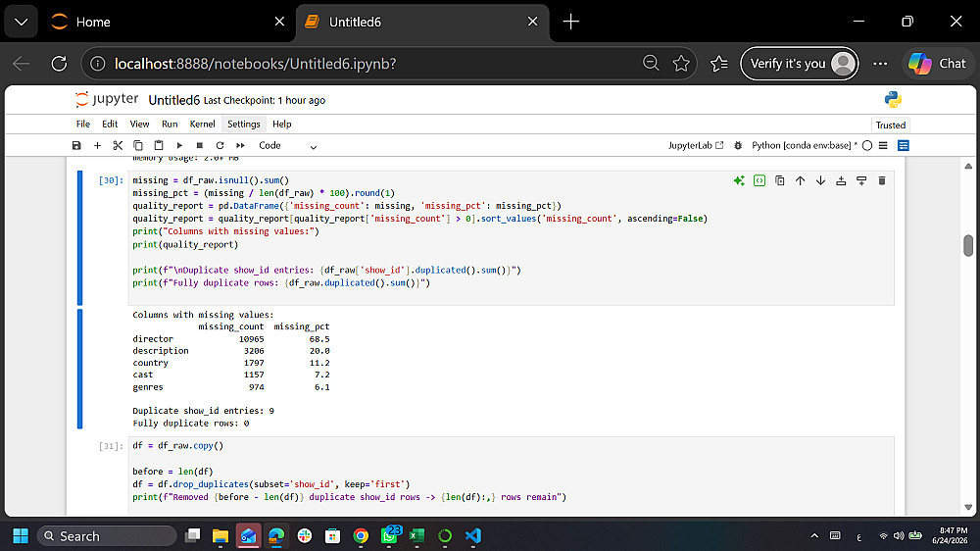Viewport: 980px width, 551px height.
Task: Click the notebook vertical scrollbar thumb
Action: click(968, 245)
